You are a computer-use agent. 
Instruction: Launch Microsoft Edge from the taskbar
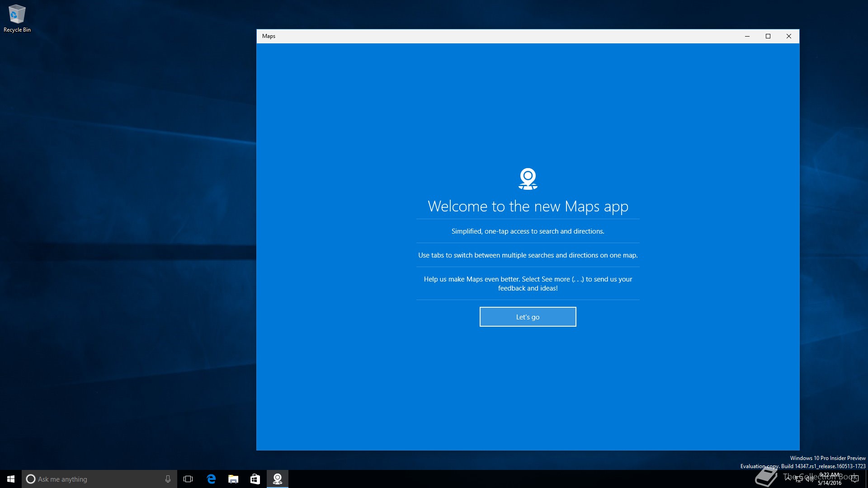coord(211,479)
